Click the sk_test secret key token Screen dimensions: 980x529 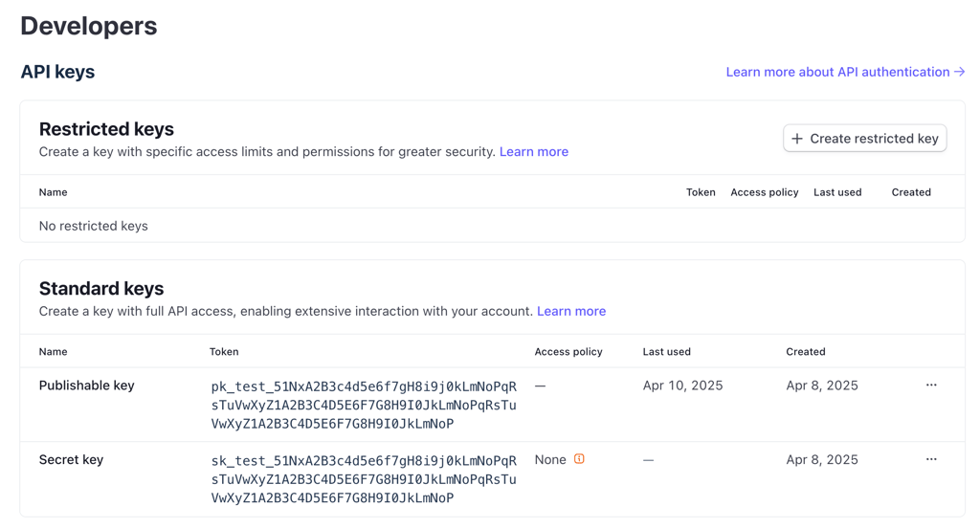[364, 479]
